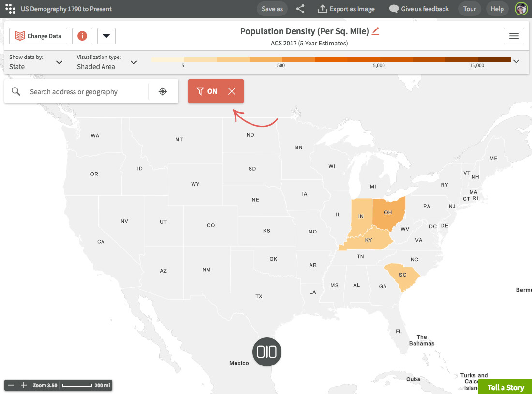Screen dimensions: 532x394
Task: Click the locate-me crosshair icon
Action: [163, 91]
